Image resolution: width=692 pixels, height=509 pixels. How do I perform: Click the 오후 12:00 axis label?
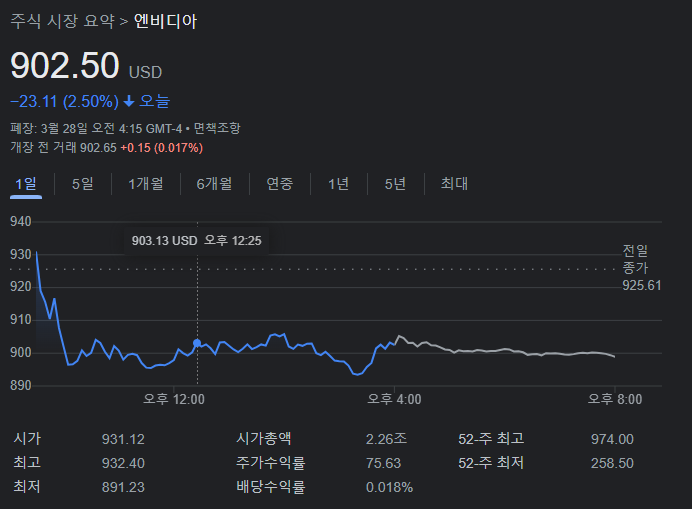[174, 400]
